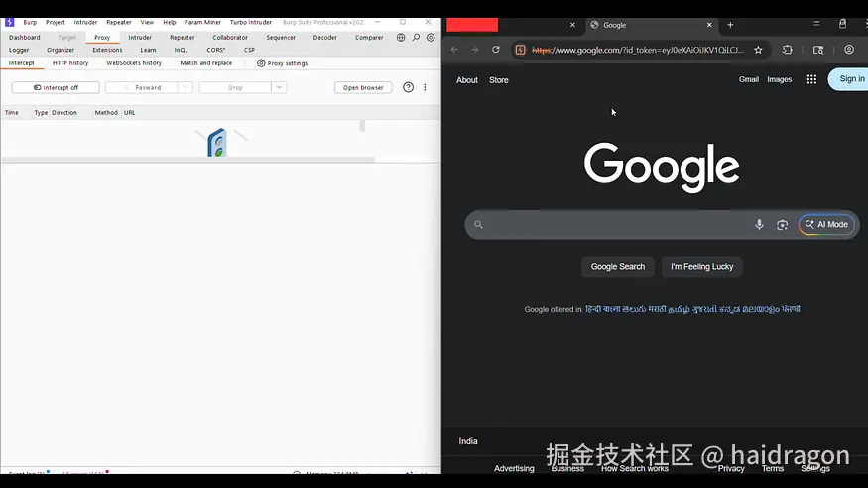Click the browser back arrow

[454, 50]
